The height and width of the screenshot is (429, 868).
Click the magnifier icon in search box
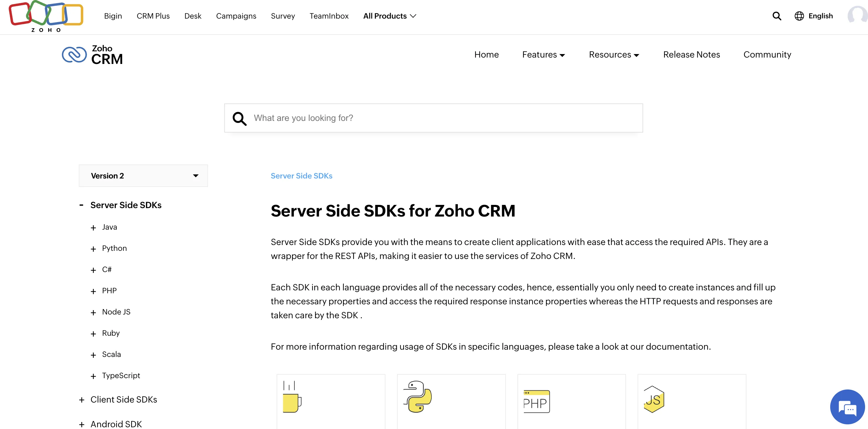(x=240, y=118)
